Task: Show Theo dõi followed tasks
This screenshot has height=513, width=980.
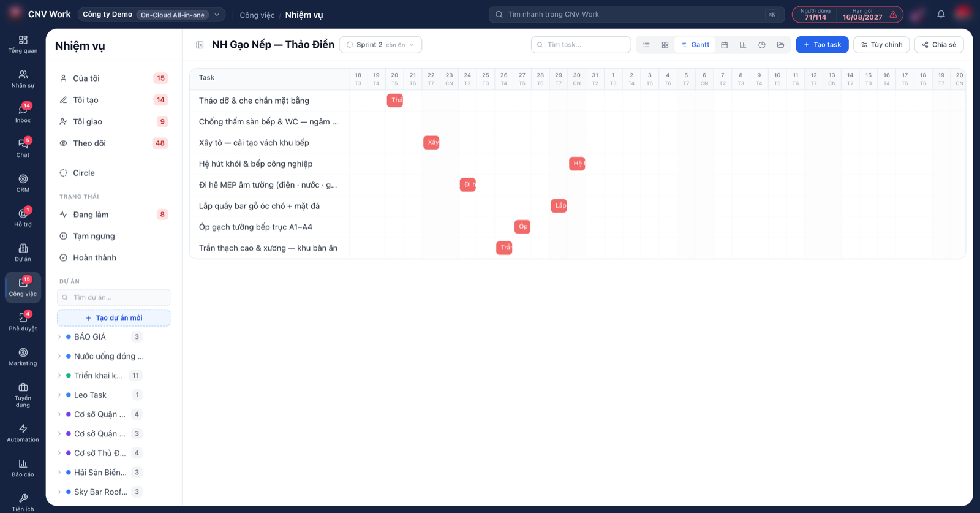Action: tap(113, 143)
